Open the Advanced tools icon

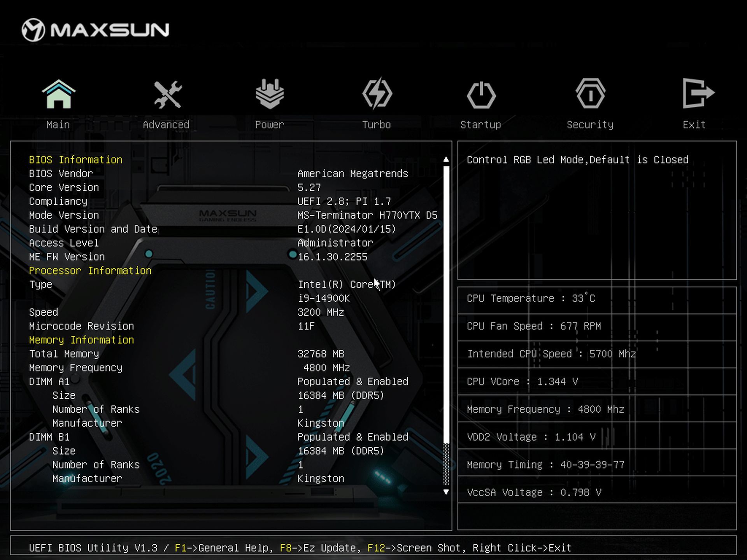[x=167, y=94]
